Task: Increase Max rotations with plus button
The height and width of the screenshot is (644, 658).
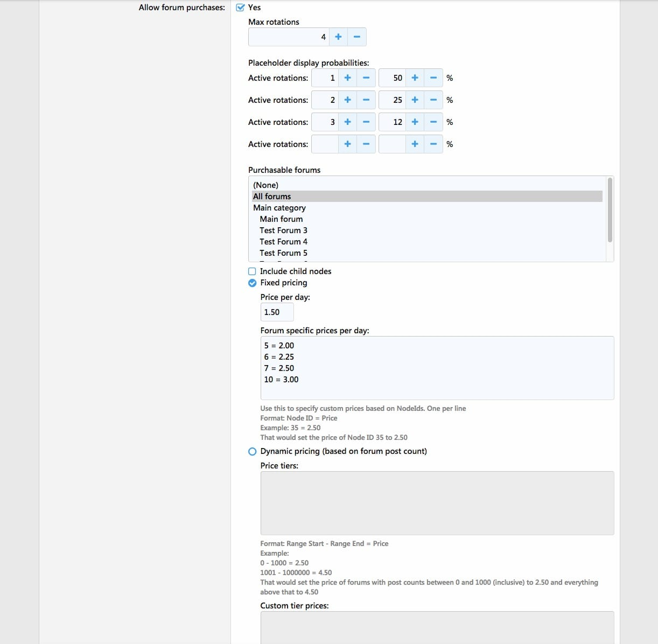Action: click(338, 37)
